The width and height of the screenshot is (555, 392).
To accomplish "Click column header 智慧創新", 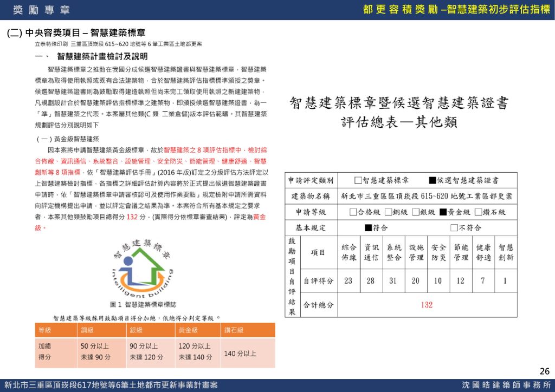I will pyautogui.click(x=506, y=252).
